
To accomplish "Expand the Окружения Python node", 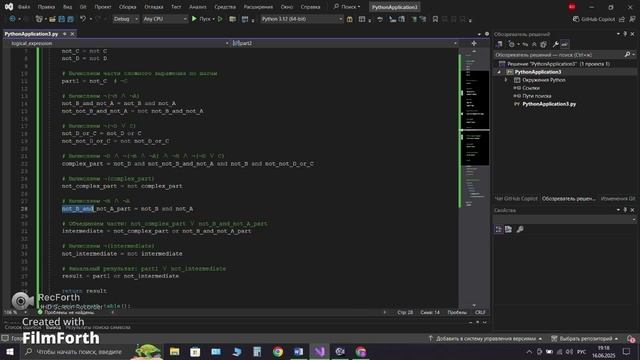I will (x=506, y=80).
